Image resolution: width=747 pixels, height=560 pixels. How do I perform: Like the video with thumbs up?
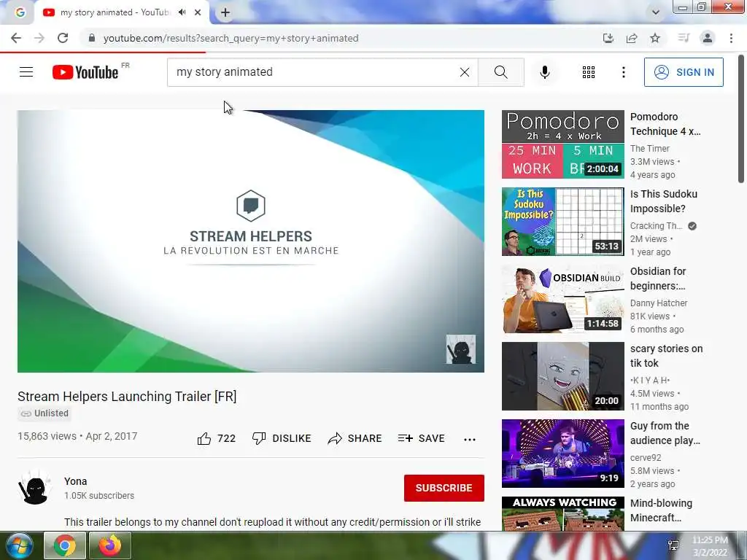pyautogui.click(x=216, y=438)
